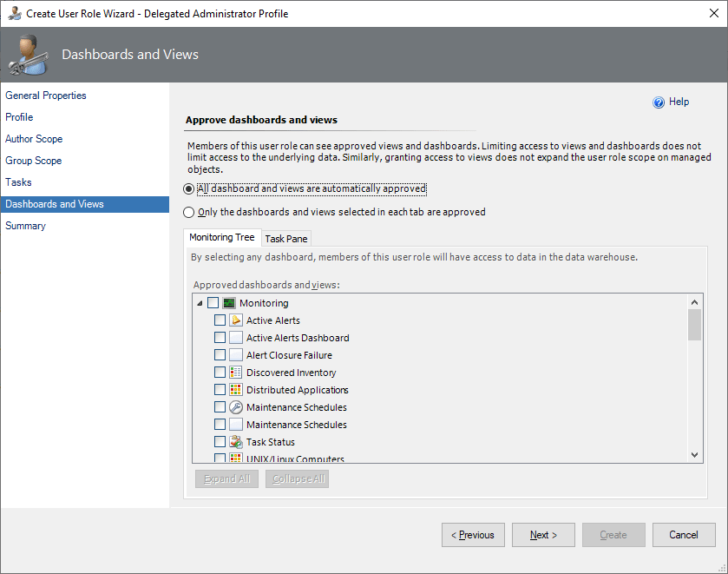The height and width of the screenshot is (574, 728).
Task: Click the Monitoring root node icon
Action: tap(229, 303)
